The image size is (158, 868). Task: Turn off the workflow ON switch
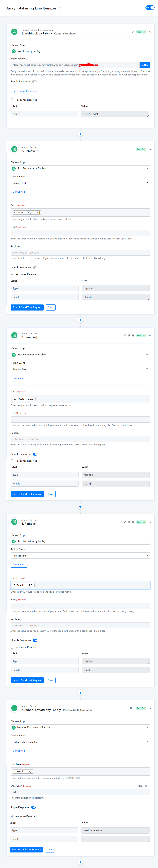coord(150,7)
